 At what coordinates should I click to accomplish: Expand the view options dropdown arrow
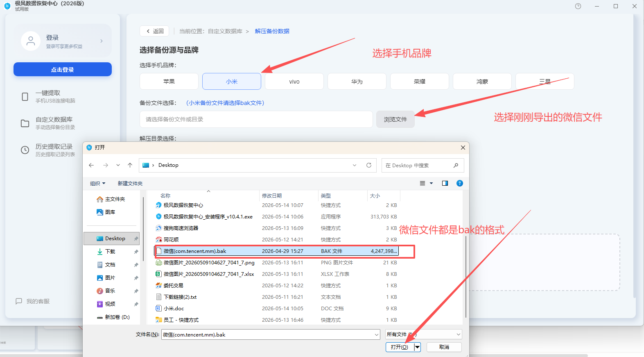click(x=431, y=183)
